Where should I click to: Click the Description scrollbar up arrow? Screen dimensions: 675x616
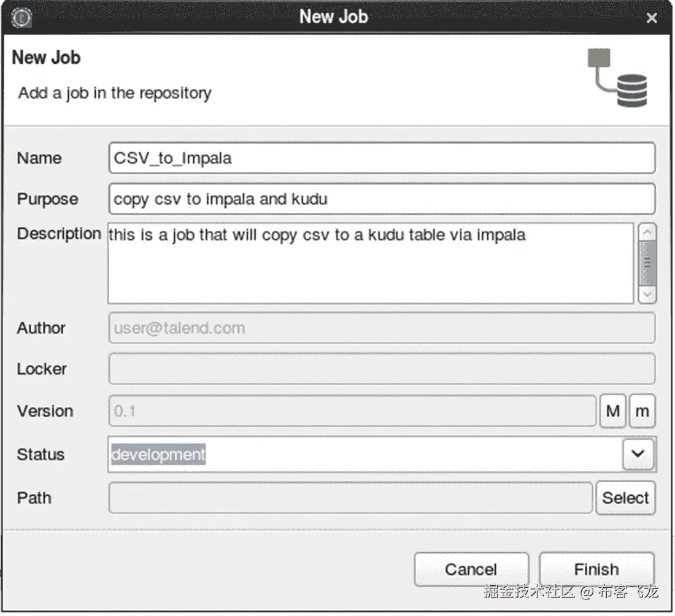click(x=647, y=233)
